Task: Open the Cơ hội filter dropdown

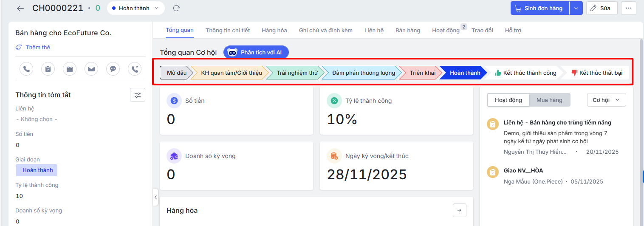Action: click(x=606, y=100)
